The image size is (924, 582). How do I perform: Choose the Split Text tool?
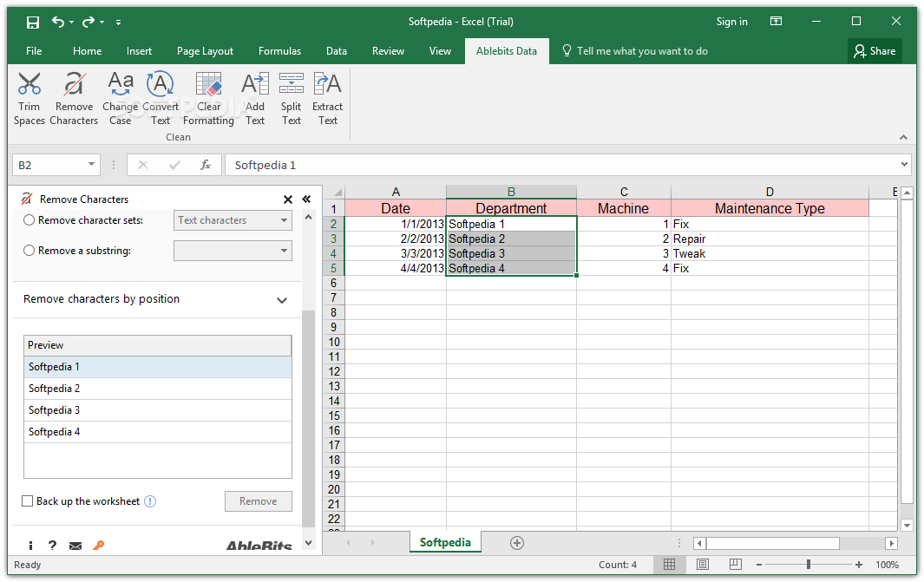coord(292,99)
